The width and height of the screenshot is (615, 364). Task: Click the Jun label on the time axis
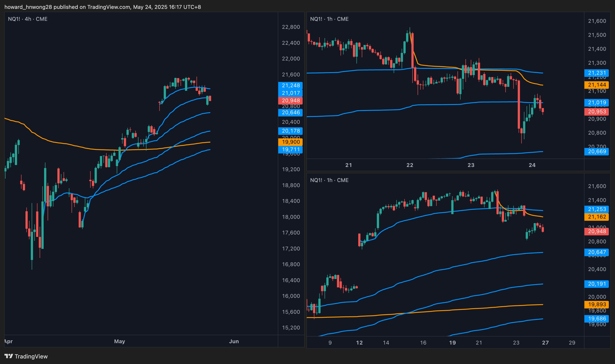[x=234, y=341]
